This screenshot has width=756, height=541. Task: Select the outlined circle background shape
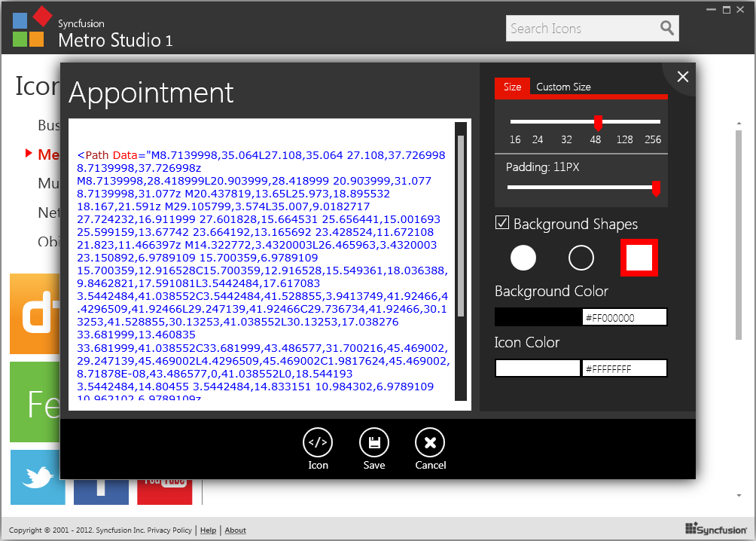(x=581, y=258)
